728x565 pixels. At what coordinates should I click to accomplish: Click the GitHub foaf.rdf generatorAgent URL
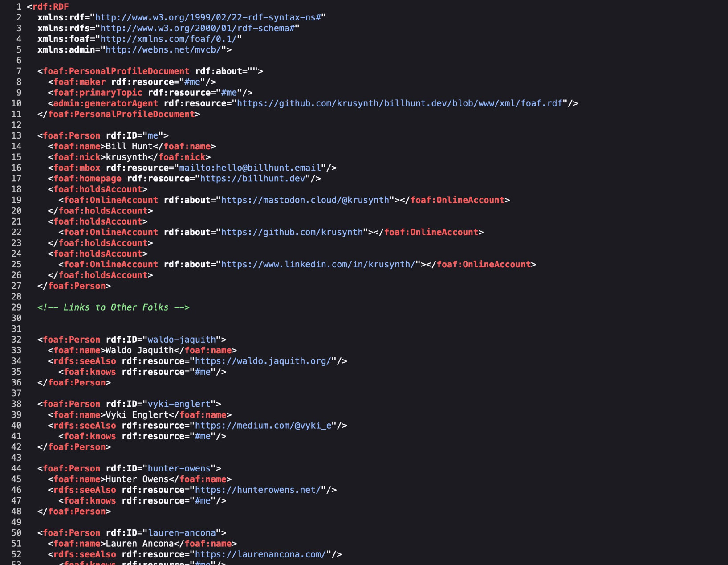[x=399, y=103]
